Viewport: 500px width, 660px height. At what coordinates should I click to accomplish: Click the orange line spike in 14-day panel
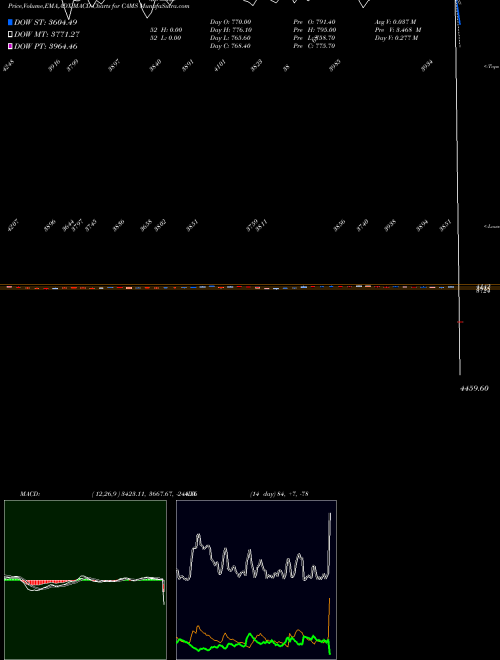point(329,617)
